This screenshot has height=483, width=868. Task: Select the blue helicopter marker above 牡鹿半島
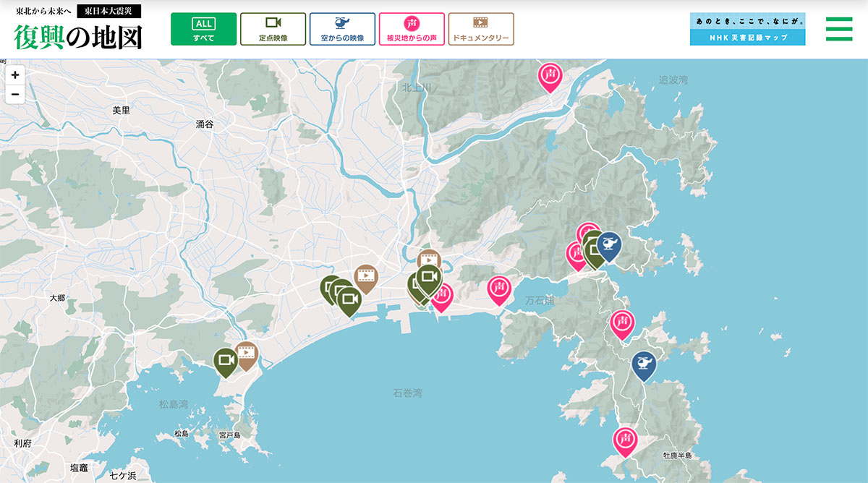[x=643, y=364]
